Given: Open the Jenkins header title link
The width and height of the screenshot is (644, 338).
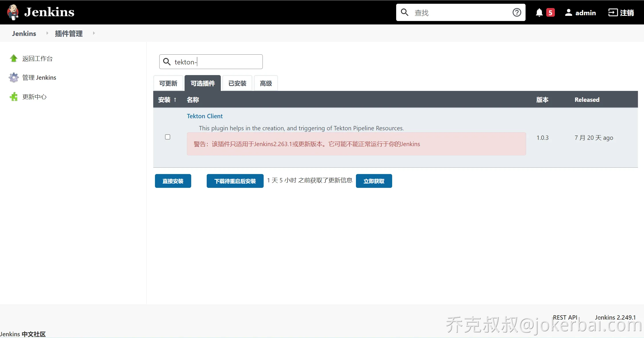Looking at the screenshot, I should (x=49, y=12).
